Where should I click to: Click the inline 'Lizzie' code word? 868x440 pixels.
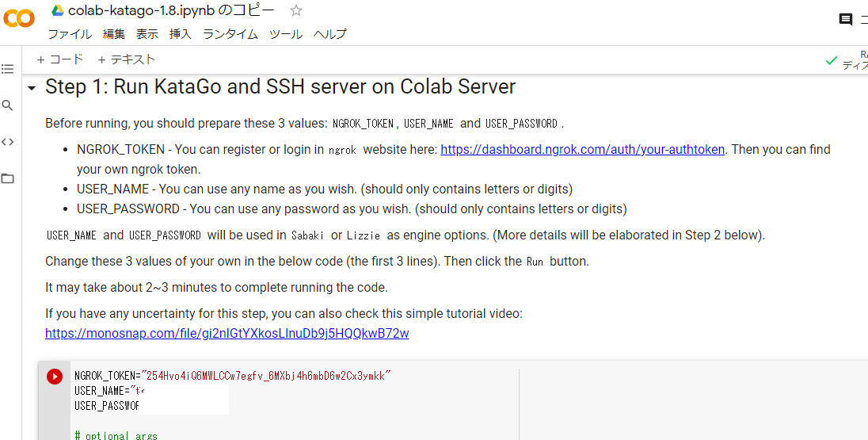point(364,235)
